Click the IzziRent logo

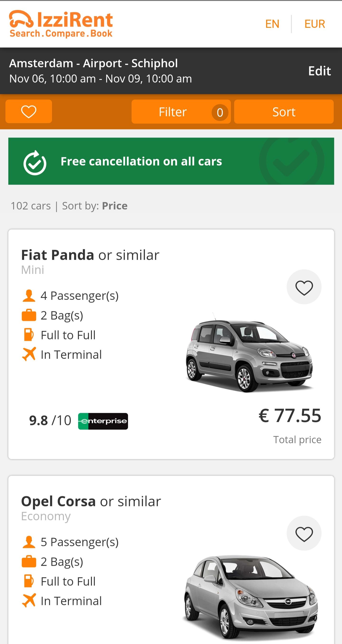point(61,24)
